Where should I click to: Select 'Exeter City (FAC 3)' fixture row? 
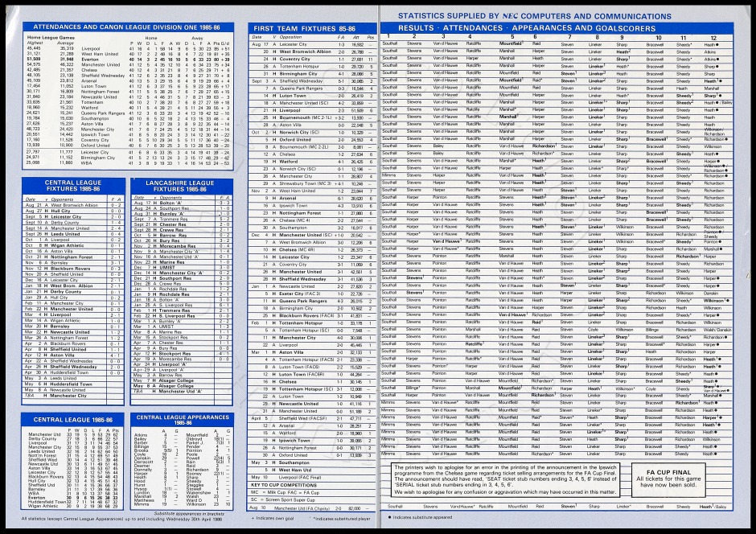pos(312,294)
